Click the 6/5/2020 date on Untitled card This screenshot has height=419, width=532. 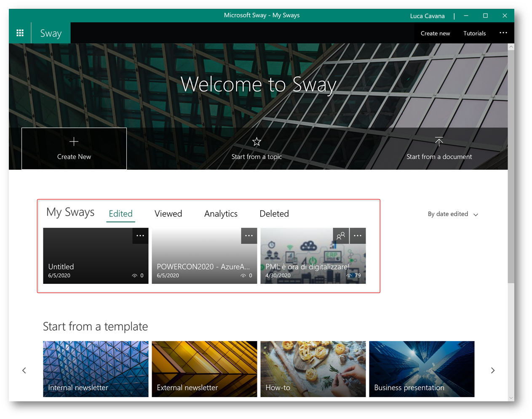tap(59, 276)
